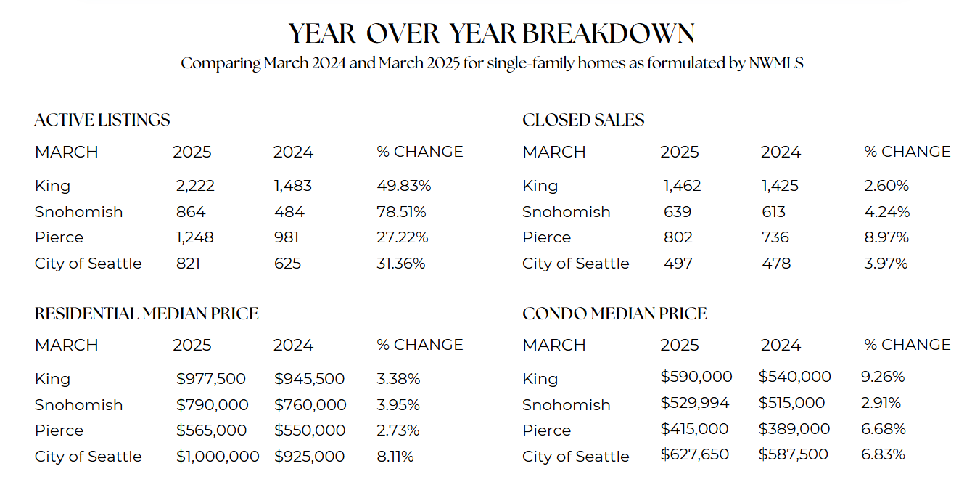Click the Year-Over-Year Breakdown title
Viewport: 980px width, 482px height.
tap(491, 33)
